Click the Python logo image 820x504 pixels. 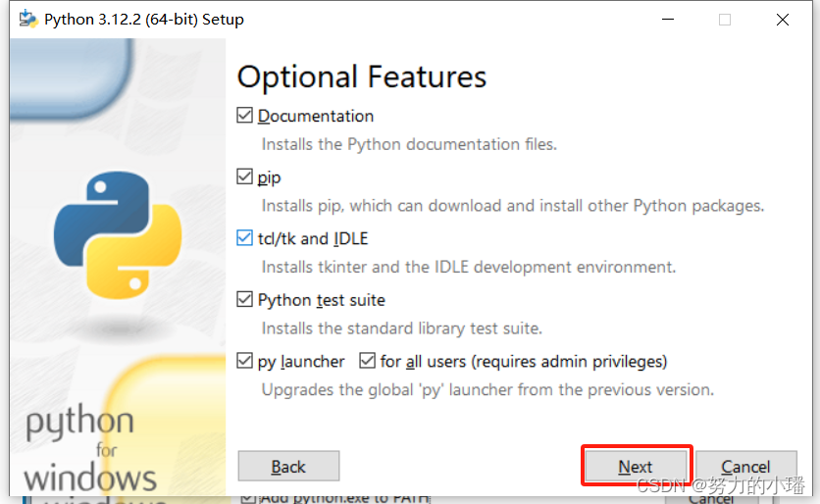pyautogui.click(x=118, y=235)
